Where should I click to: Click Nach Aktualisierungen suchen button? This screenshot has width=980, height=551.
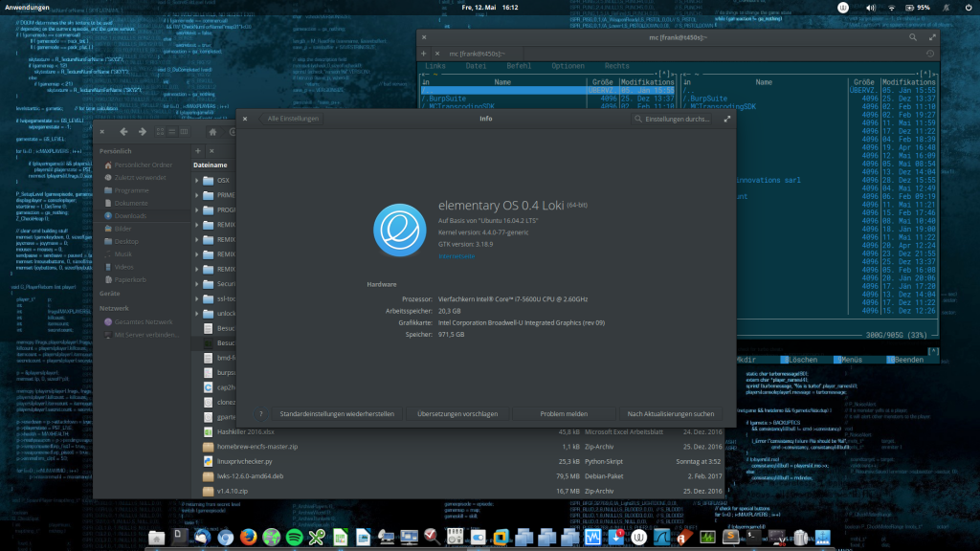[x=671, y=413]
